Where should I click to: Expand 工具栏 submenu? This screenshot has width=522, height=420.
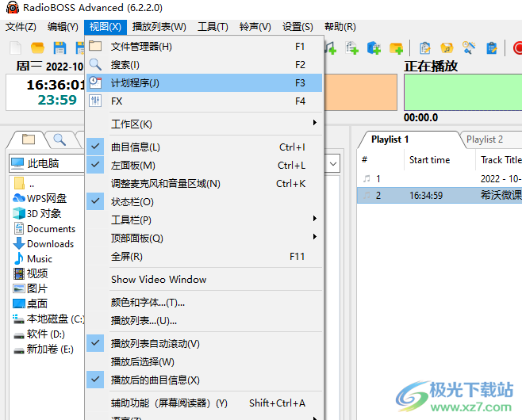click(x=204, y=220)
